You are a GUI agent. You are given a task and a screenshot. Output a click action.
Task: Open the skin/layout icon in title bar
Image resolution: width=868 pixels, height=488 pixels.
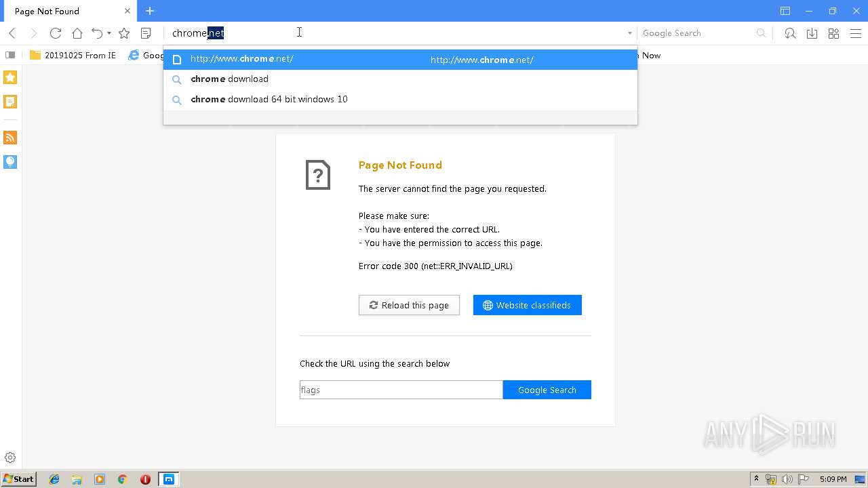tap(785, 11)
